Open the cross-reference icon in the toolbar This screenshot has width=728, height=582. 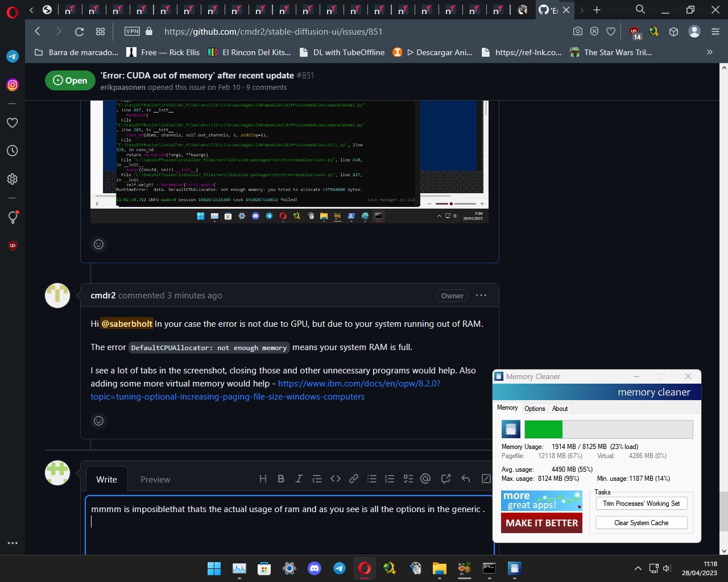[445, 479]
